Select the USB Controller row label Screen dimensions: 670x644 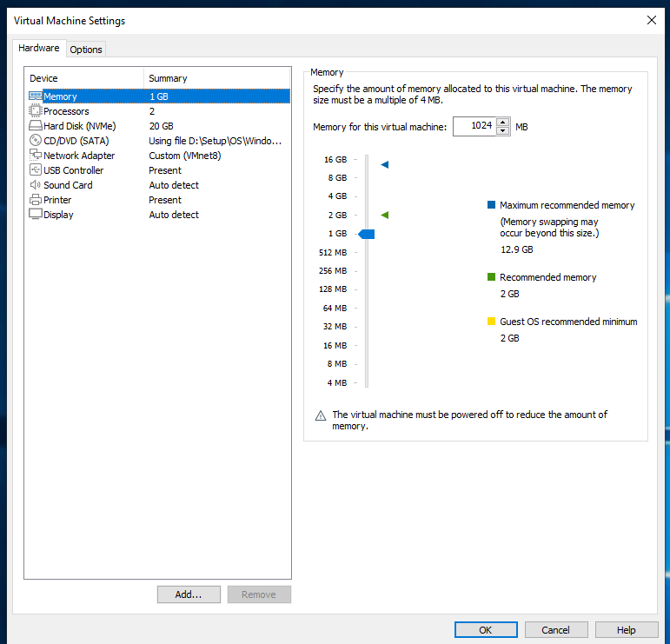coord(74,170)
